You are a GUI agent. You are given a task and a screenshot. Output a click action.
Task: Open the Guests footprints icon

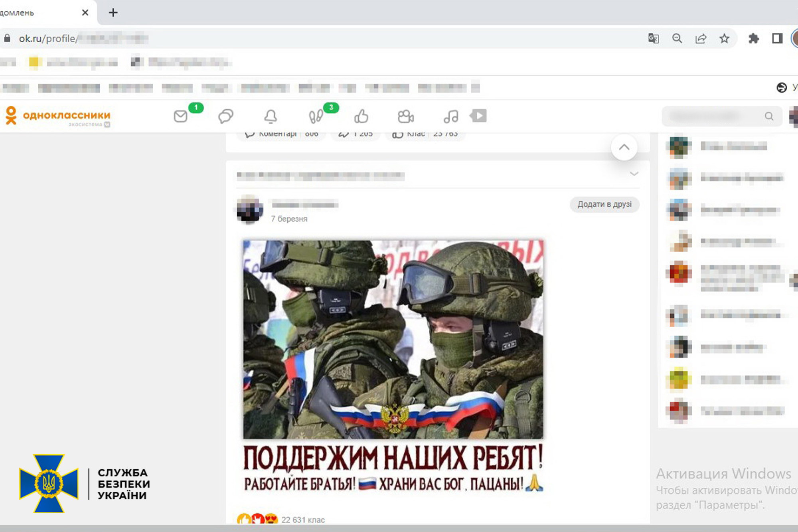pos(316,117)
